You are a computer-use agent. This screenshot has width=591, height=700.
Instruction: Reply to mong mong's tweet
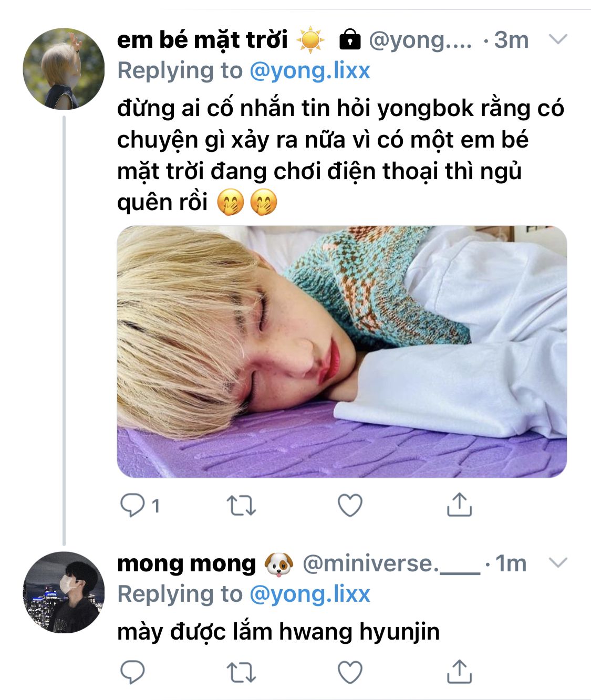coord(132,671)
